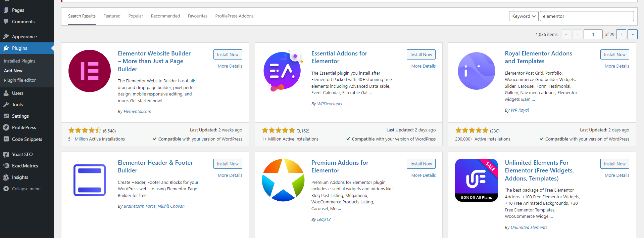Open More Details for Essential Addons
This screenshot has width=644, height=238.
point(423,66)
